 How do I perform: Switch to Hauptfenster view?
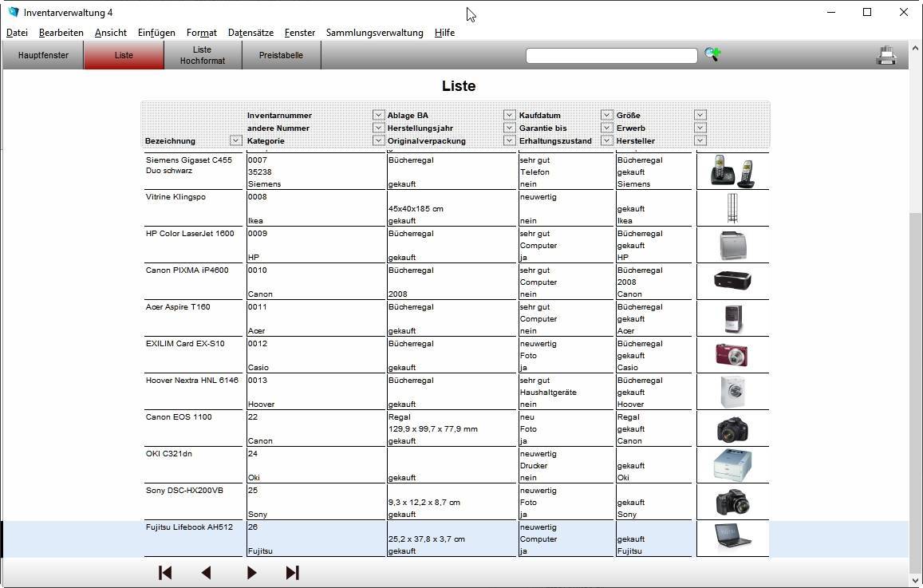(43, 56)
